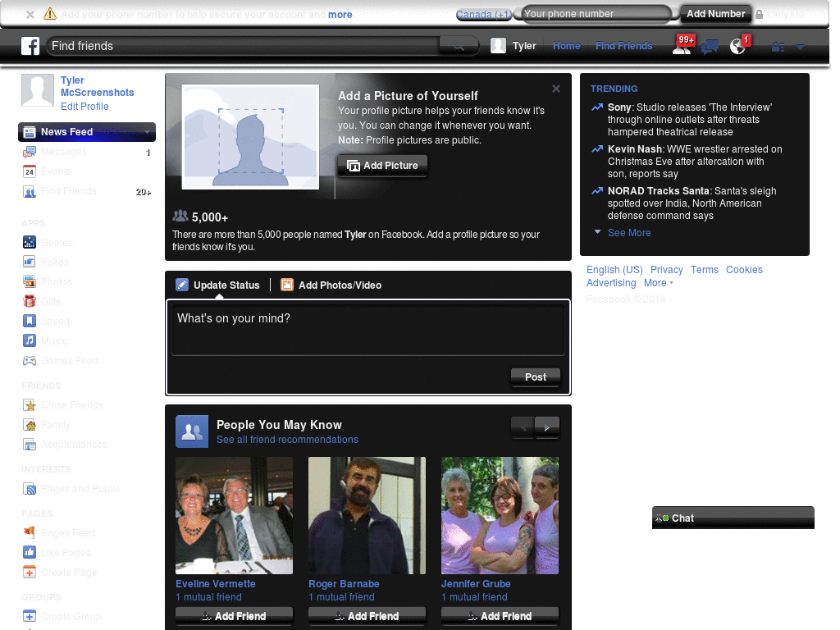Image resolution: width=840 pixels, height=630 pixels.
Task: Open See all friend recommendations link
Action: [x=287, y=440]
